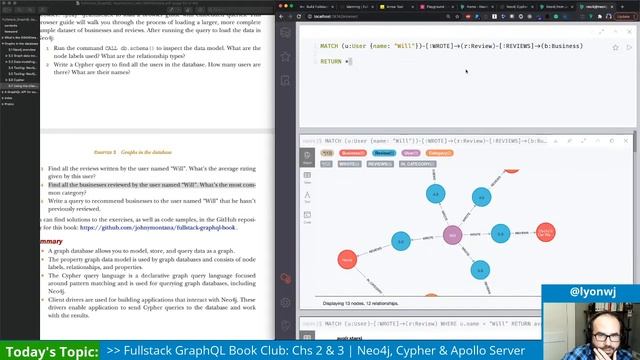Expand the GraphQL API chapter after section 3.7

[x=2, y=92]
